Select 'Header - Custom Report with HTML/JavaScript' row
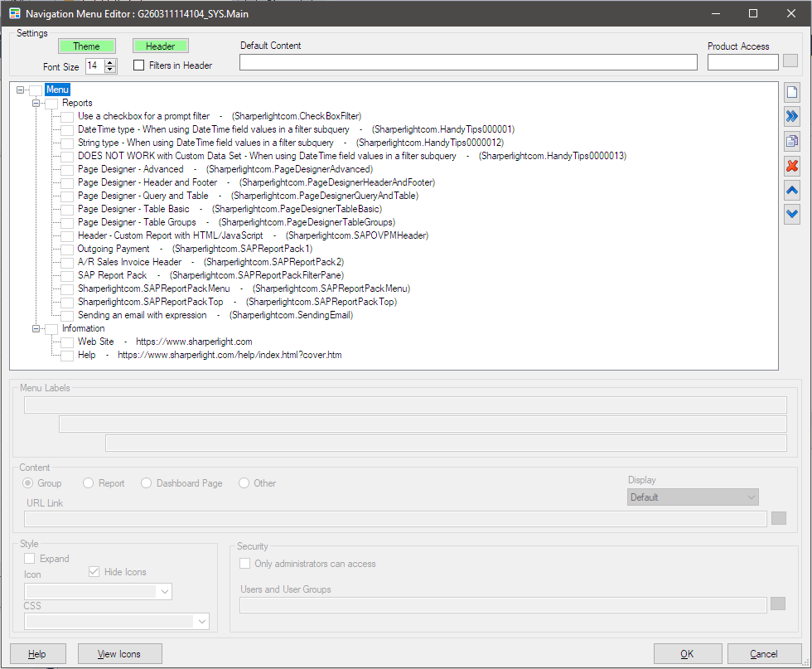The image size is (812, 669). coord(254,235)
